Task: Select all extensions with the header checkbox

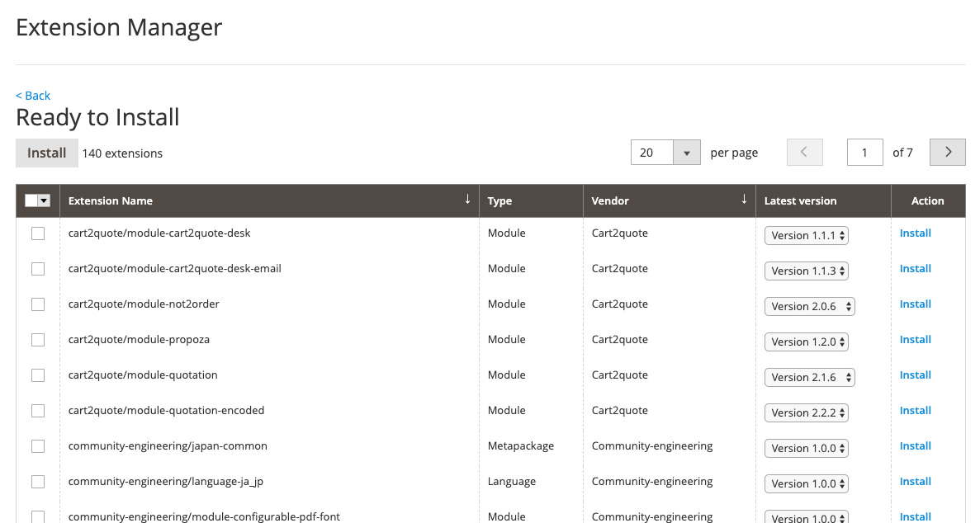Action: [x=33, y=200]
